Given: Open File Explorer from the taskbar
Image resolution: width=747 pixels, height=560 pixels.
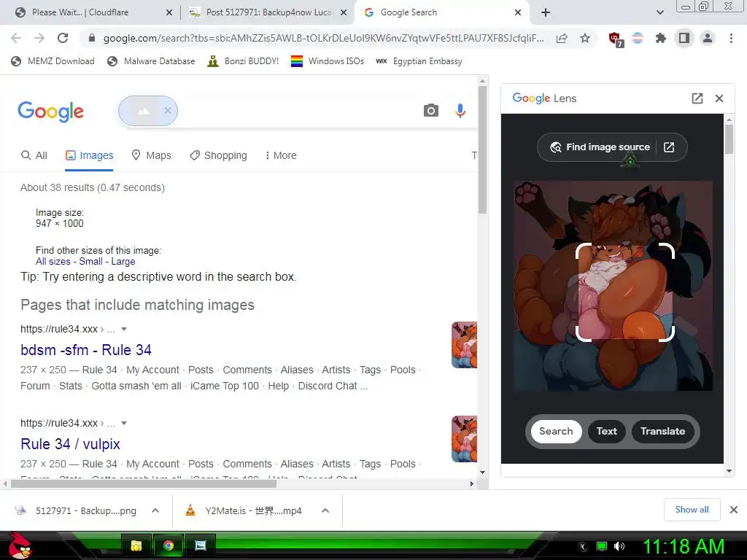Looking at the screenshot, I should (x=136, y=545).
